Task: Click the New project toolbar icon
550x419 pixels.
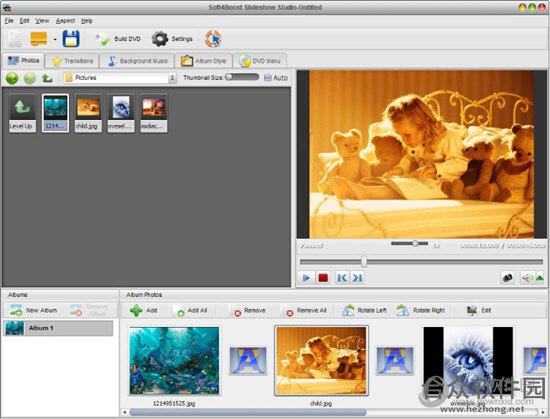Action: pyautogui.click(x=14, y=39)
